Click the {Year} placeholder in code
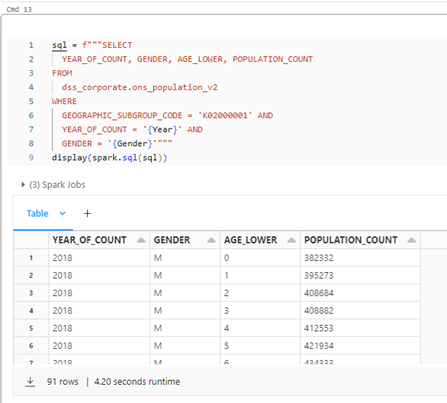 coord(163,129)
